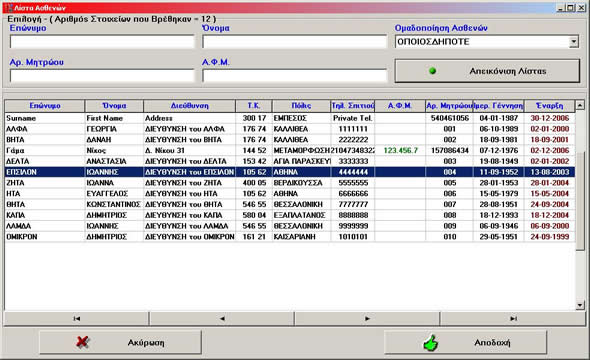The height and width of the screenshot is (360, 590).
Task: Focus the Αρ. Μητρώου search field
Action: 102,76
